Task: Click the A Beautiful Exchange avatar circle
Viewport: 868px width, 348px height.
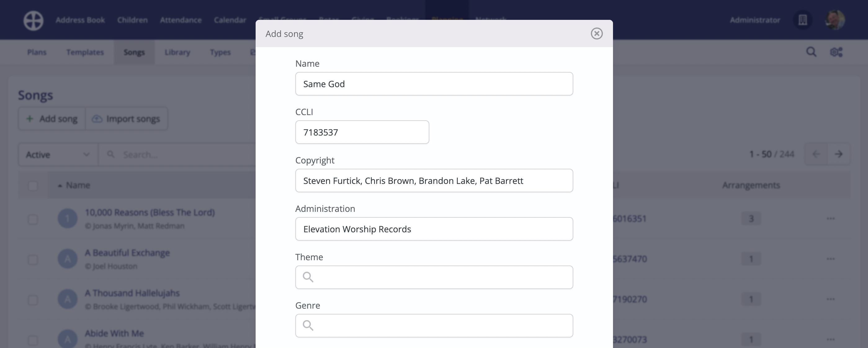Action: click(67, 259)
